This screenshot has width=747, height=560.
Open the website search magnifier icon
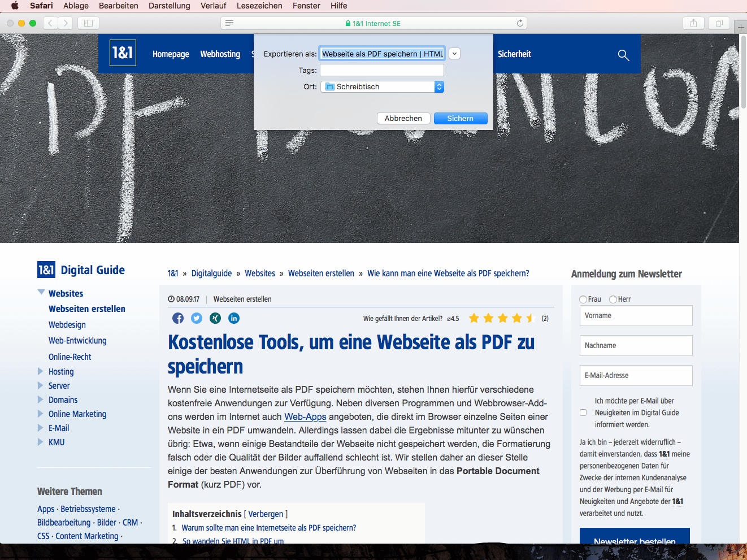623,55
